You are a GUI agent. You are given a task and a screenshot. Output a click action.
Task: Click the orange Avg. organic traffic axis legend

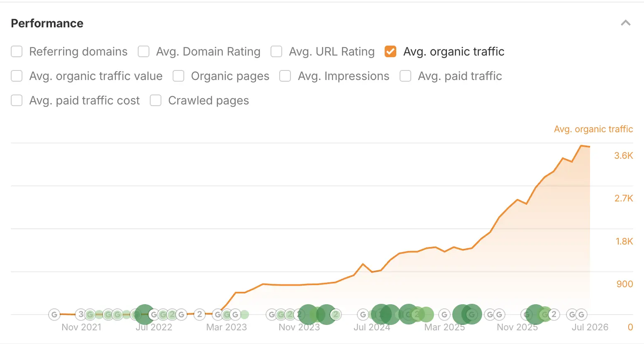click(593, 129)
